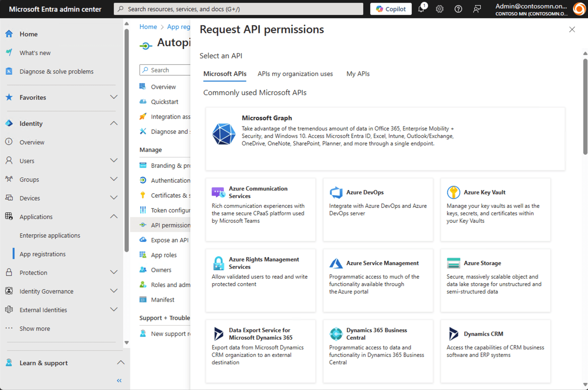This screenshot has width=588, height=390.
Task: Open the Copilot button
Action: click(x=391, y=9)
